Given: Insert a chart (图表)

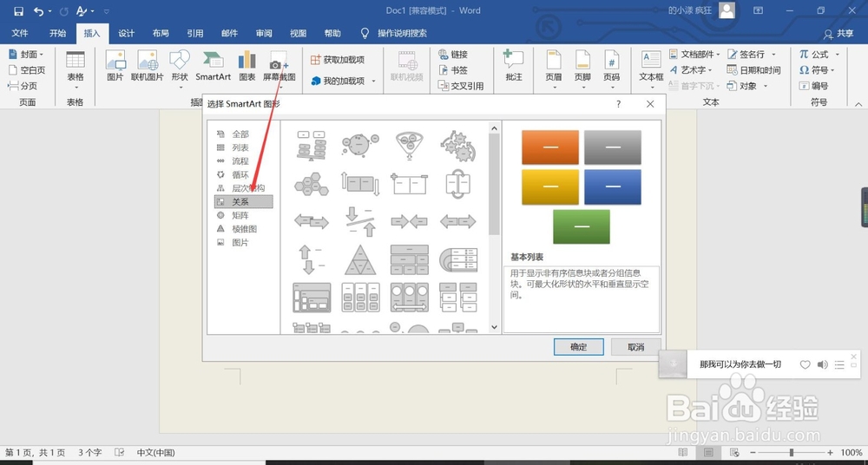Looking at the screenshot, I should [247, 67].
